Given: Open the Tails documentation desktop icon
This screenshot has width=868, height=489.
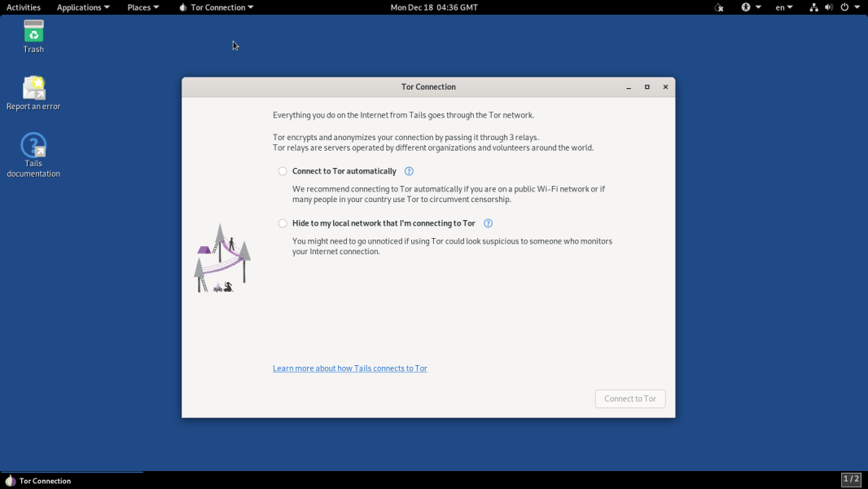Looking at the screenshot, I should 33,155.
